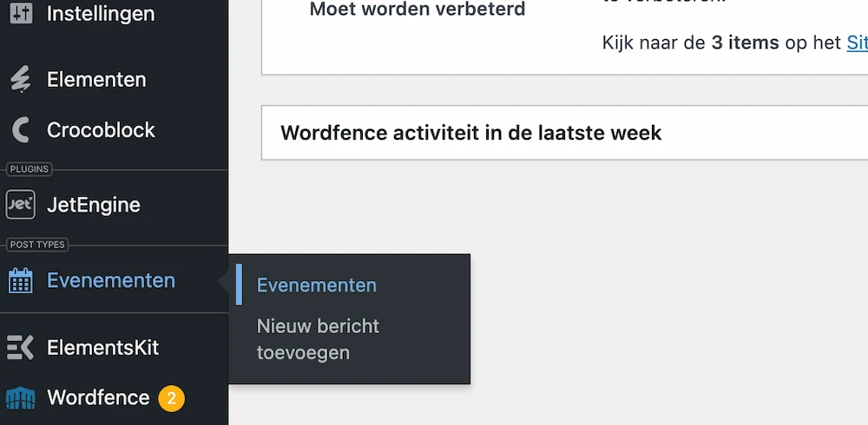The height and width of the screenshot is (425, 868).
Task: Click the Elementen lightning-style icon
Action: tap(20, 80)
